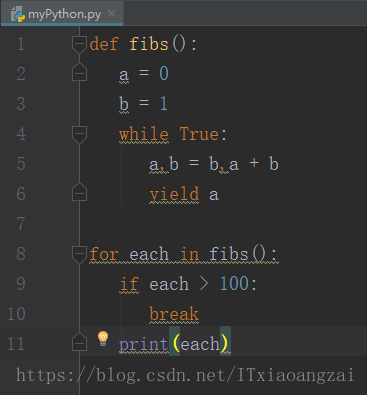Click the 'def' keyword on line 1
This screenshot has height=395, width=367.
point(104,44)
